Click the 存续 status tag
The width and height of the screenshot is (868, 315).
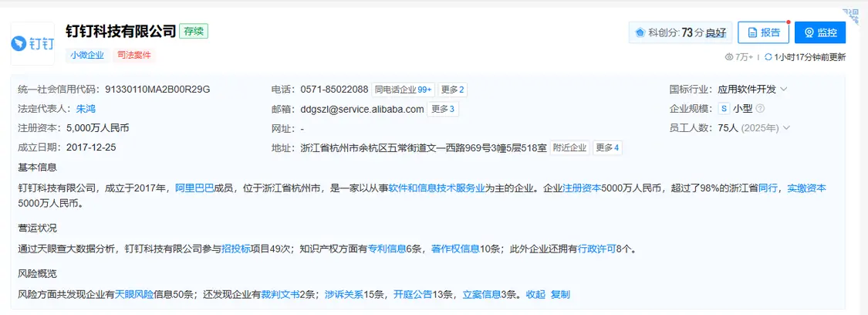(x=193, y=31)
